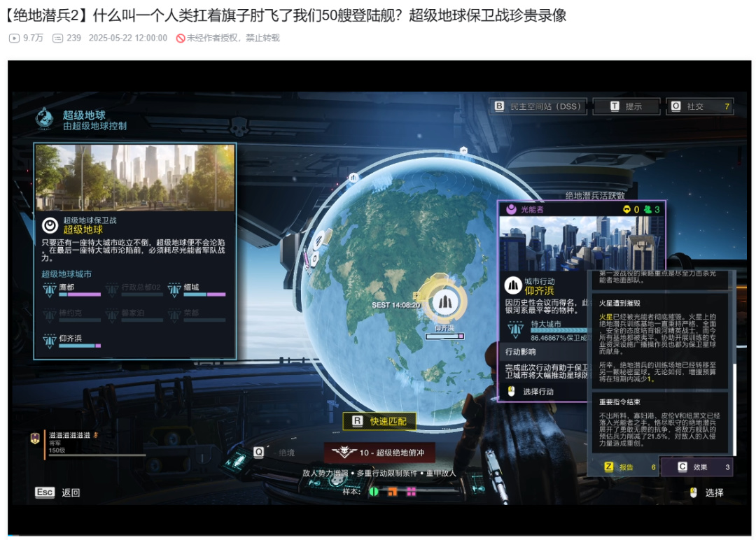Open the 提示 tab marked T
Screen dimensions: 756x540
pos(626,106)
